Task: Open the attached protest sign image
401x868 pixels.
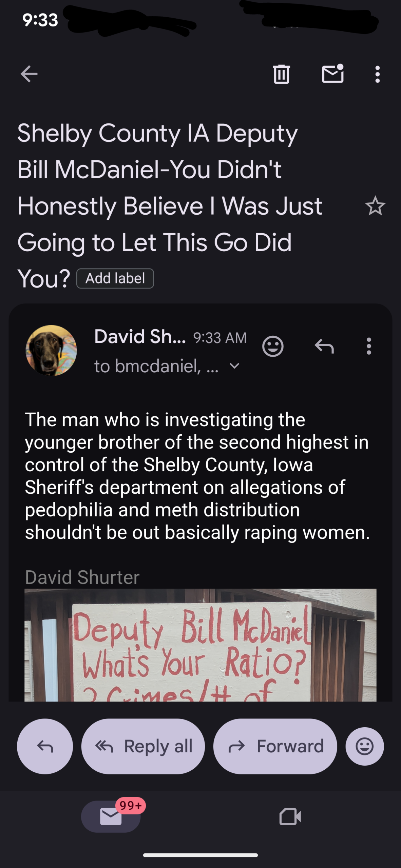Action: pyautogui.click(x=200, y=645)
